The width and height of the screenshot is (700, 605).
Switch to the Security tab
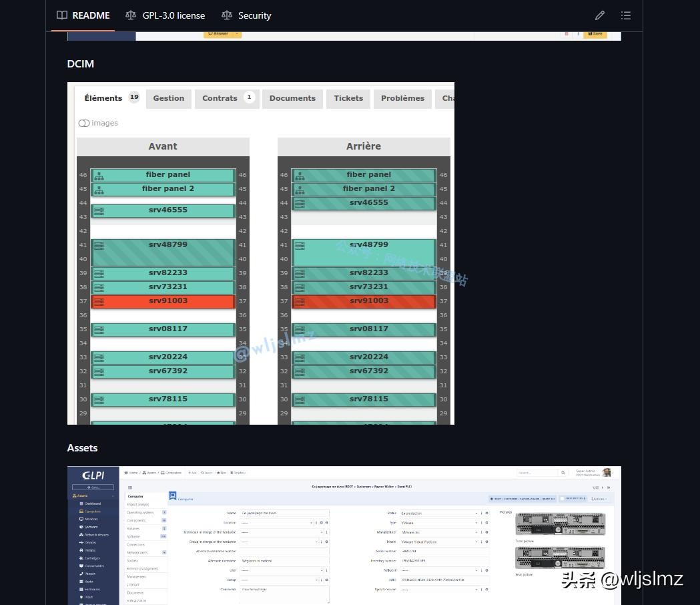(246, 15)
